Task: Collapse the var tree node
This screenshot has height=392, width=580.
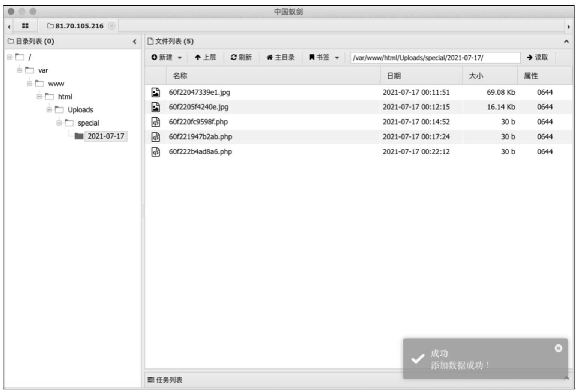Action: tap(20, 70)
